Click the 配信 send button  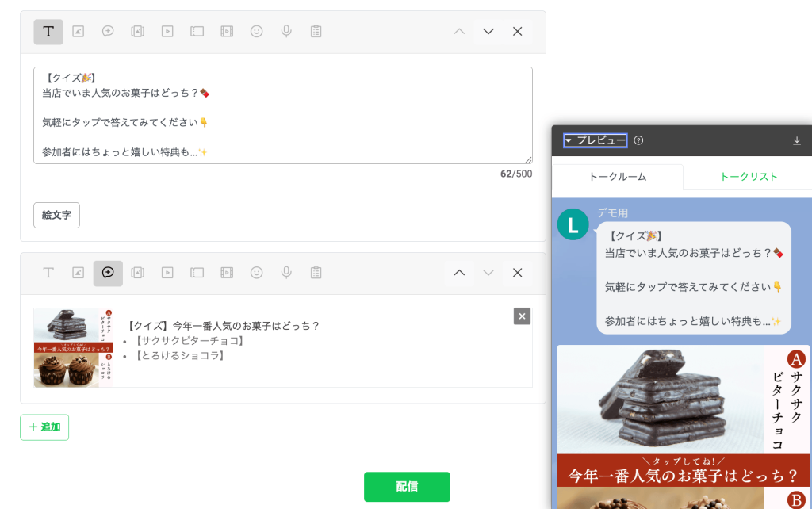click(x=407, y=488)
